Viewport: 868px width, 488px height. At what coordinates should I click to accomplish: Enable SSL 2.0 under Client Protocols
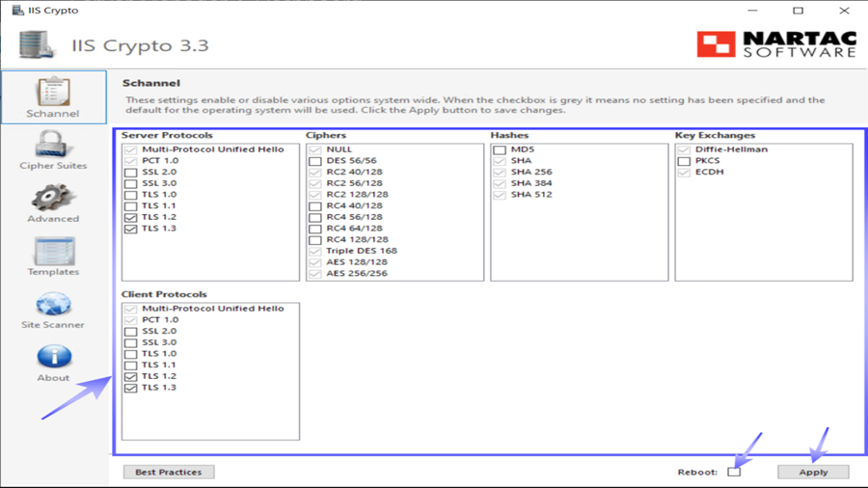pos(130,332)
